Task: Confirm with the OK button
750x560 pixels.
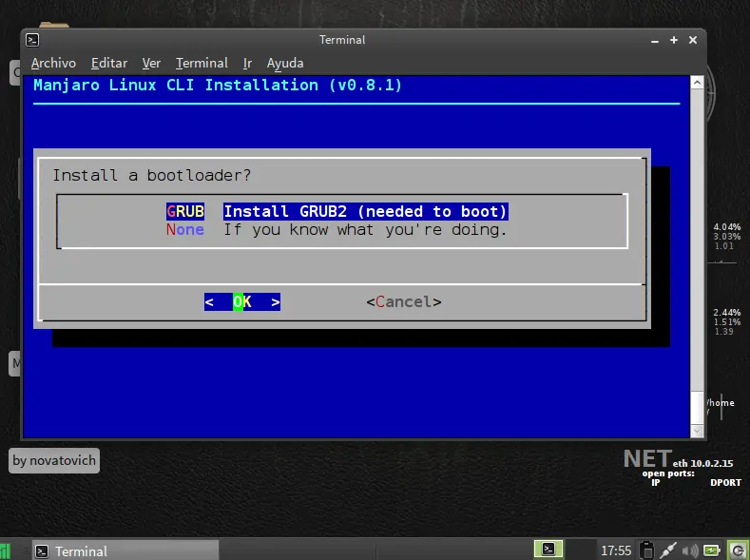Action: tap(242, 301)
